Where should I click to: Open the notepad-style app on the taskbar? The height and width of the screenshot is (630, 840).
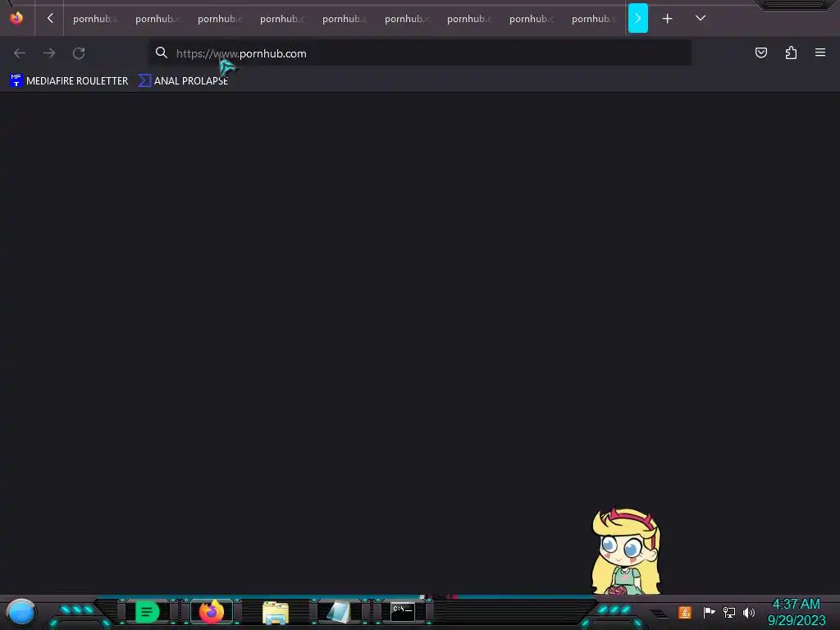[x=339, y=612]
